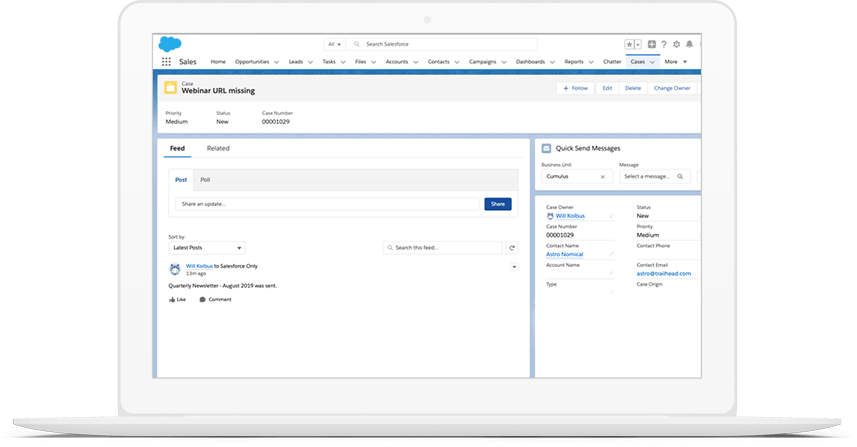Click the global add plus icon
This screenshot has height=447, width=857.
(x=652, y=45)
